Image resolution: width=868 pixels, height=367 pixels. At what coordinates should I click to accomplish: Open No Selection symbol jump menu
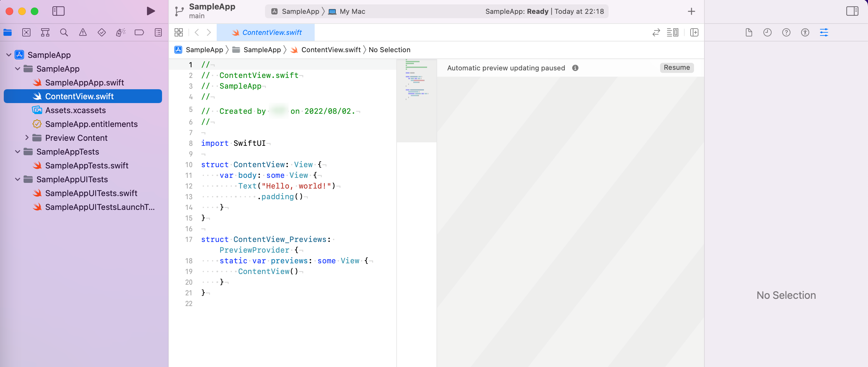(x=389, y=50)
